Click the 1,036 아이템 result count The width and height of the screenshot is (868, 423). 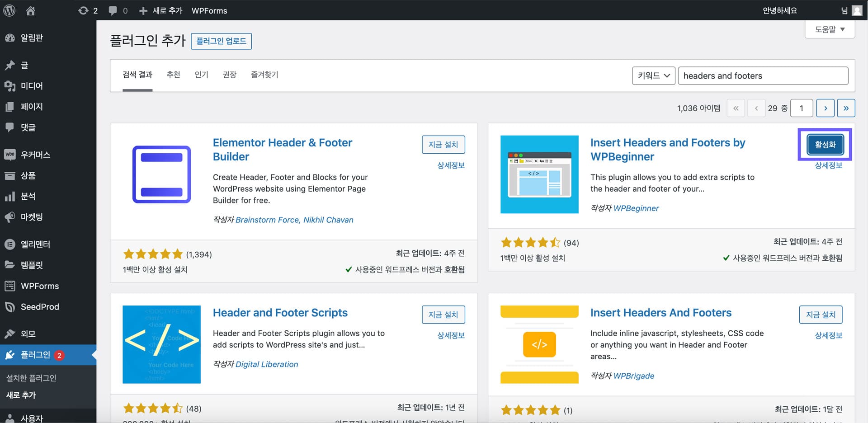tap(698, 108)
